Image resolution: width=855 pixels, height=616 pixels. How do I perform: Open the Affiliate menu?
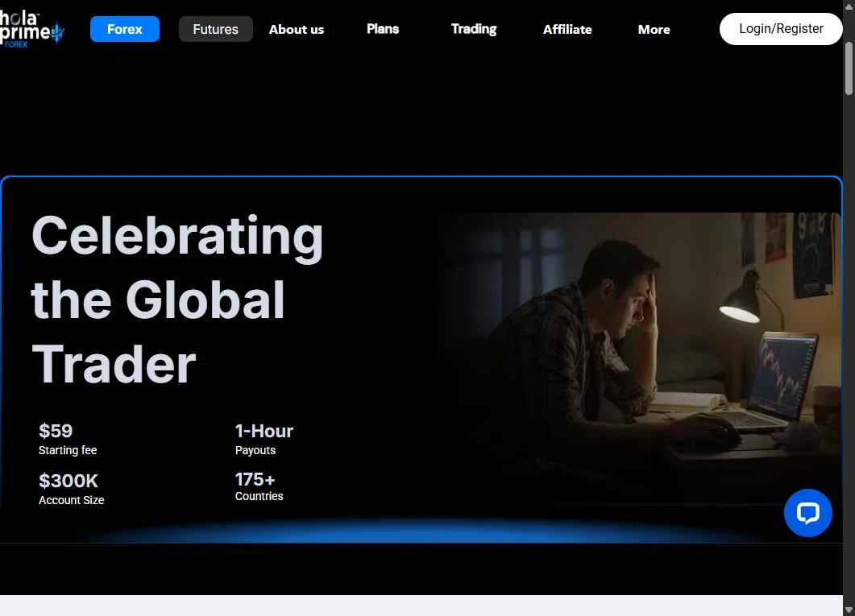point(567,30)
